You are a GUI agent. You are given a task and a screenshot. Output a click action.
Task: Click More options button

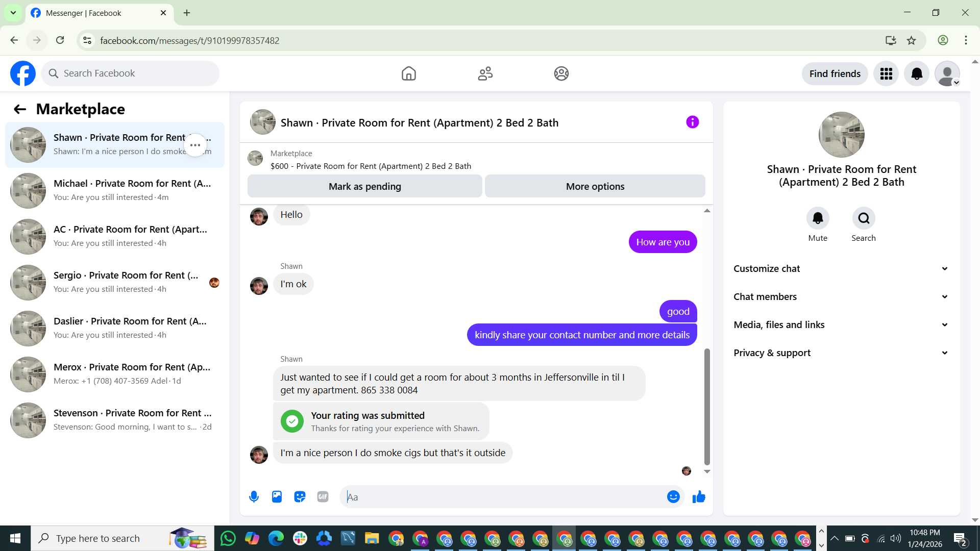coord(595,186)
